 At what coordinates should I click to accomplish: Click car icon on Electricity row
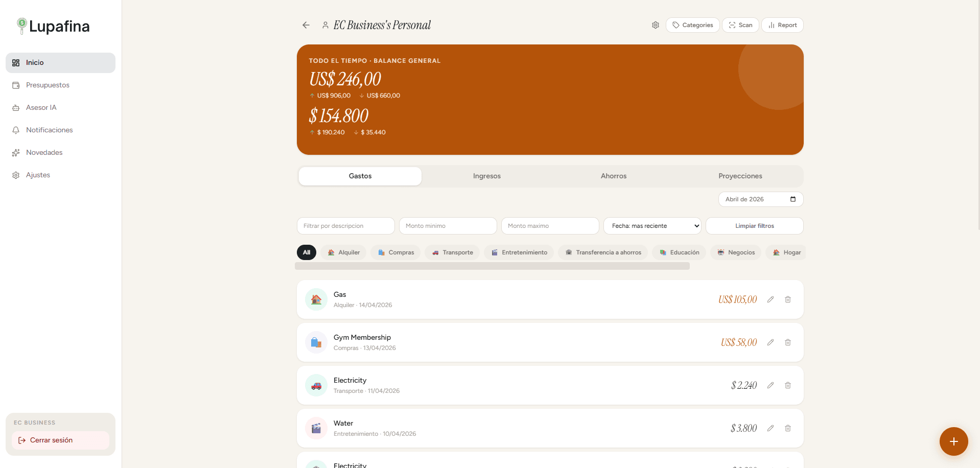point(316,385)
